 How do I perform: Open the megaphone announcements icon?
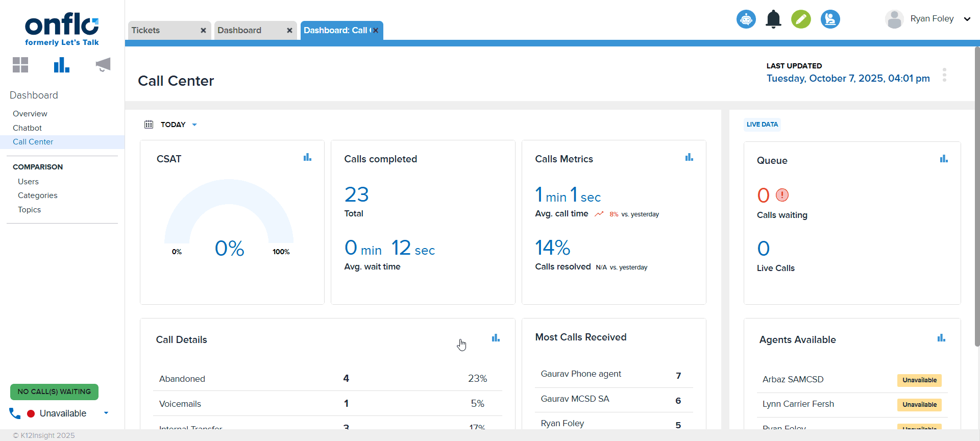click(x=103, y=65)
